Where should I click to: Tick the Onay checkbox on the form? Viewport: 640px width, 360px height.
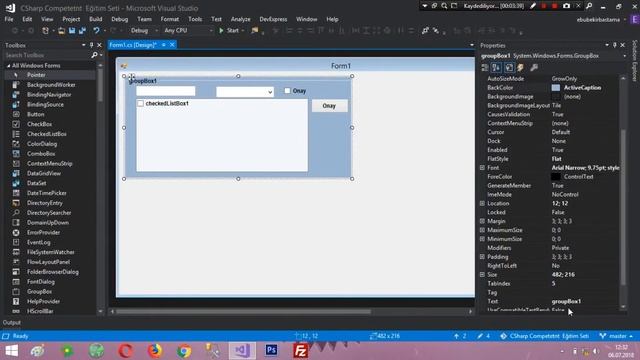coord(287,91)
